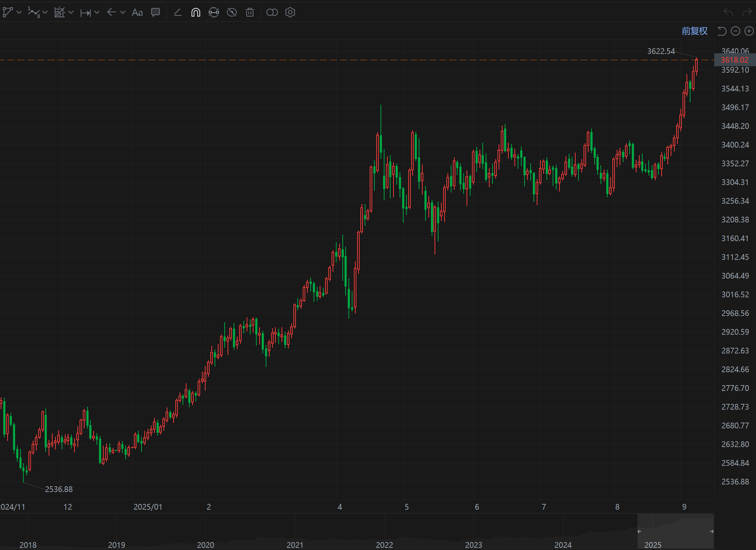The height and width of the screenshot is (550, 756).
Task: Open the 前复权 adjustment menu
Action: (694, 31)
